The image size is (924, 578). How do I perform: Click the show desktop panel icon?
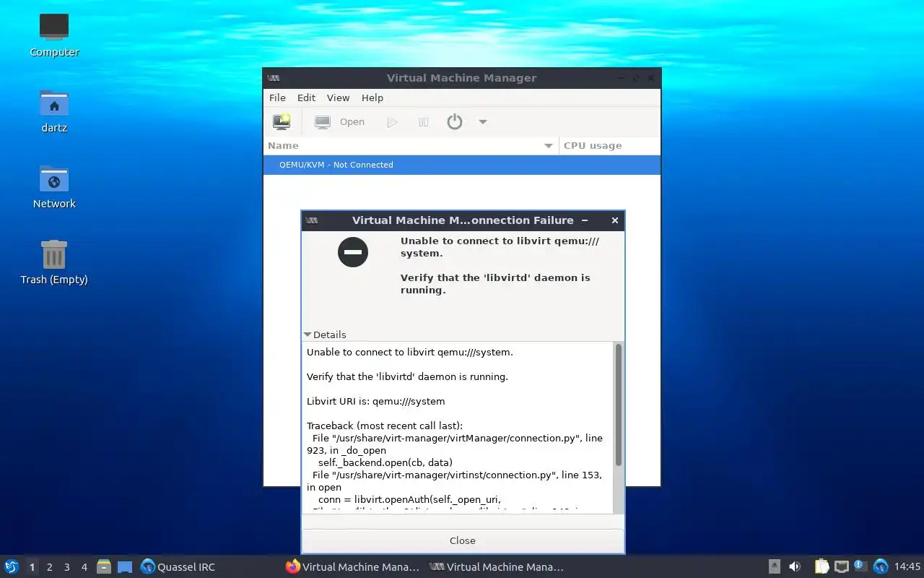point(125,566)
